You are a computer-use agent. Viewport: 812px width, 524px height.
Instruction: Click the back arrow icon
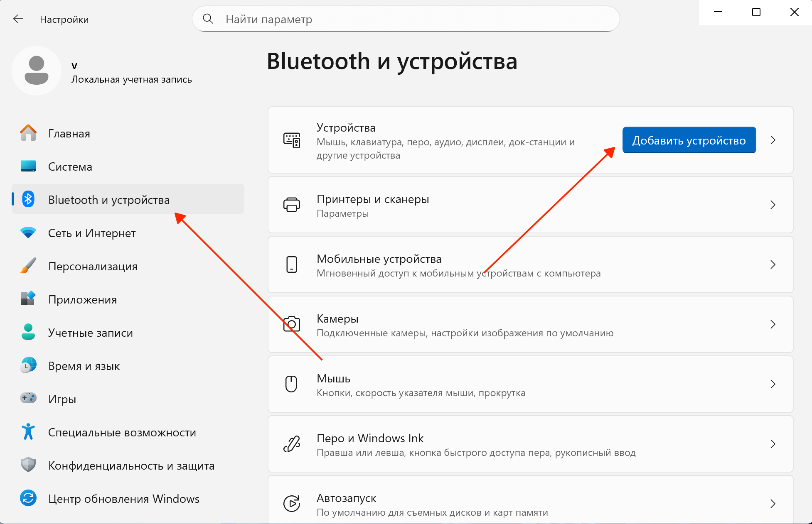(x=18, y=19)
